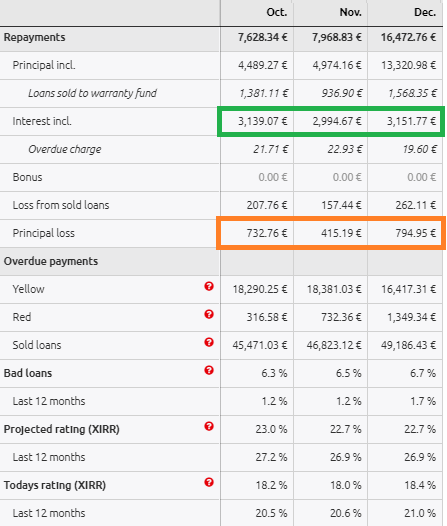Click the help icon beside Red
This screenshot has height=526, width=447.
[x=209, y=314]
